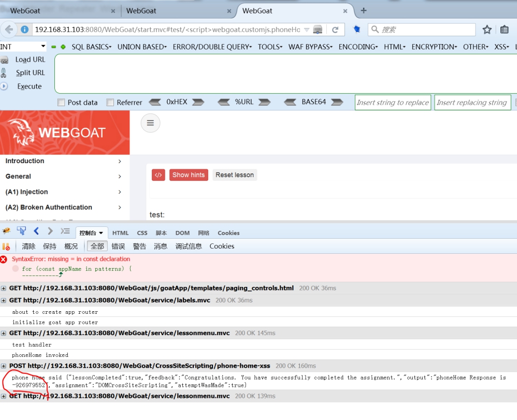Filter console by 错误 errors

(118, 247)
